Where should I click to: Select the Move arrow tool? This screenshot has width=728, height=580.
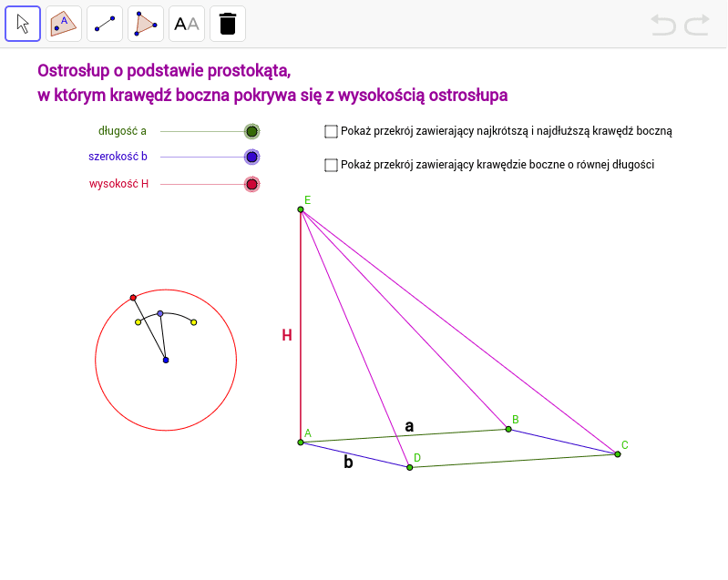pos(23,24)
